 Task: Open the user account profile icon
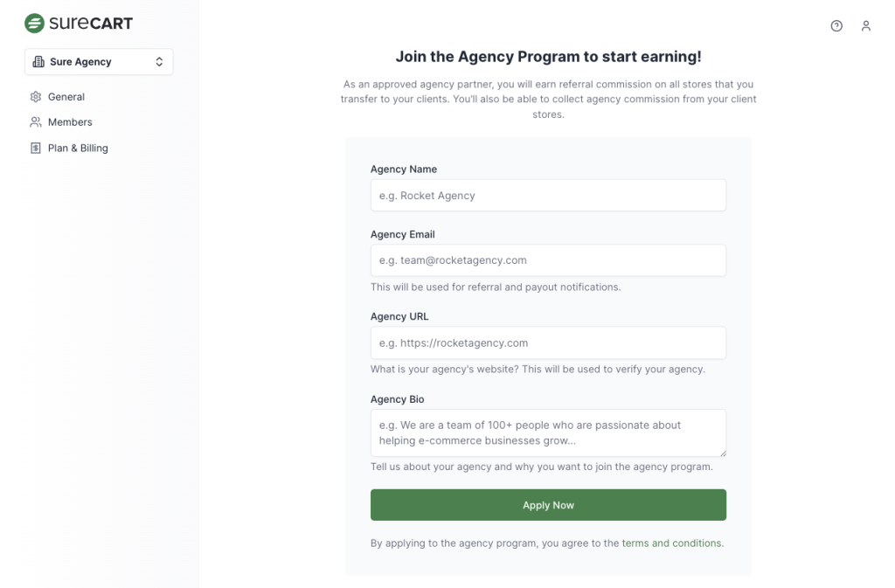[866, 26]
